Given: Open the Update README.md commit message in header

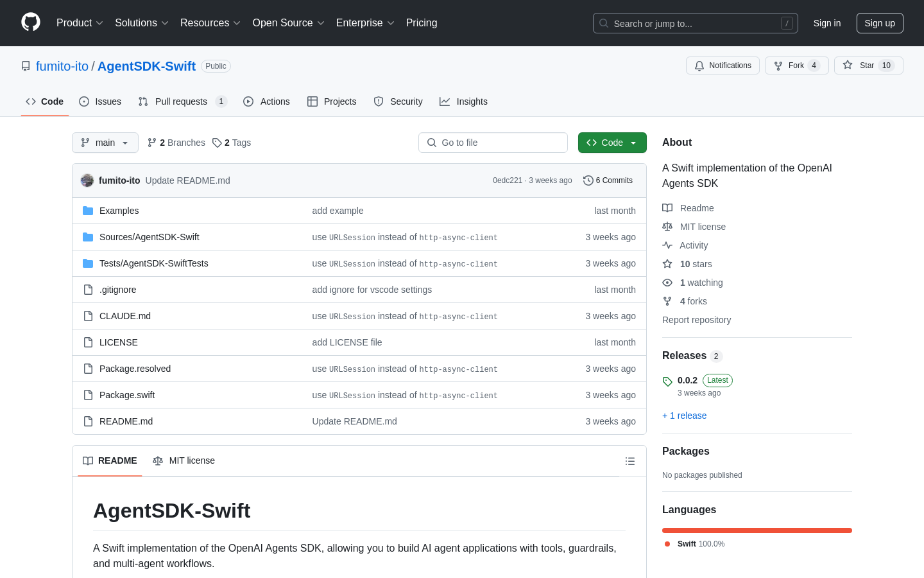Looking at the screenshot, I should (x=187, y=180).
